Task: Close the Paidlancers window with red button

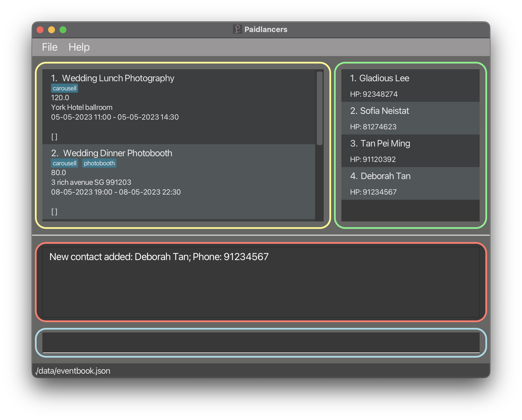Action: pos(40,30)
